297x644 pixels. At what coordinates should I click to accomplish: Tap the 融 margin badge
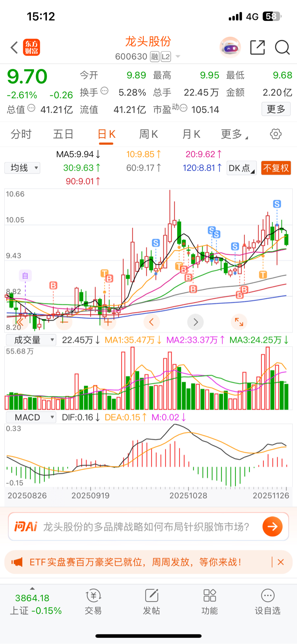click(155, 57)
